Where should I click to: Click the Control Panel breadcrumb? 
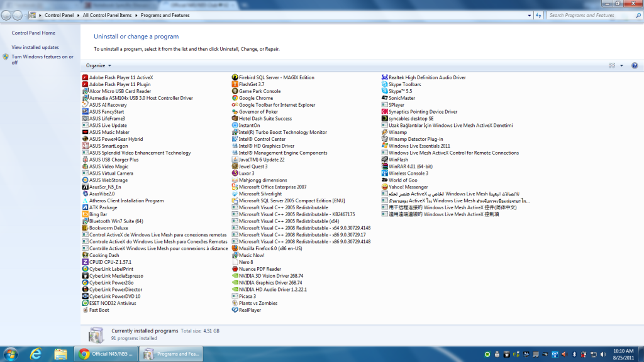click(x=58, y=16)
